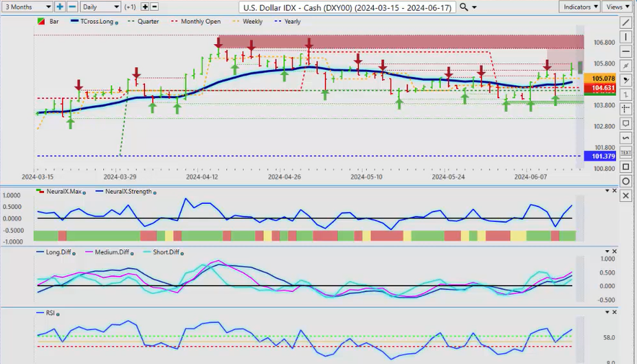The width and height of the screenshot is (637, 364).
Task: Click the magnifier symbol search icon
Action: (465, 7)
